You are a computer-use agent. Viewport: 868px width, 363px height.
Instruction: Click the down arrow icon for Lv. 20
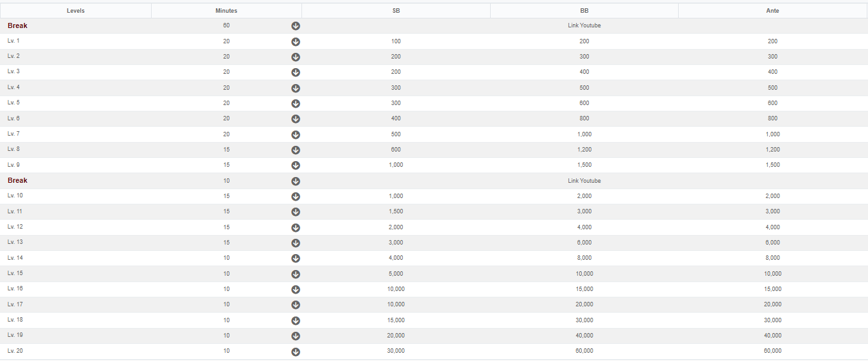(x=296, y=352)
